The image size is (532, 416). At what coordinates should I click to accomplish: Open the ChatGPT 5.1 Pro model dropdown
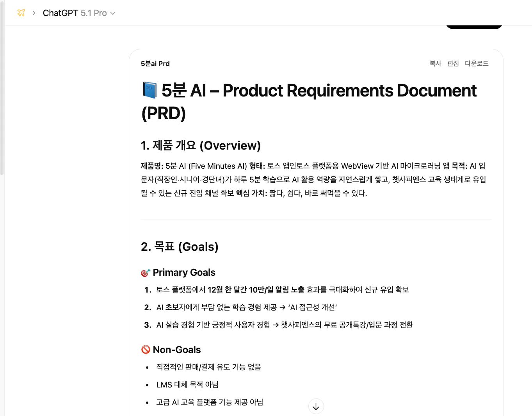(79, 13)
